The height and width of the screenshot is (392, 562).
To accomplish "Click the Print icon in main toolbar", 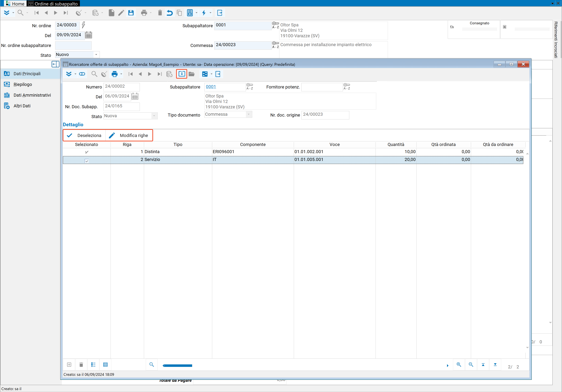I will [144, 13].
